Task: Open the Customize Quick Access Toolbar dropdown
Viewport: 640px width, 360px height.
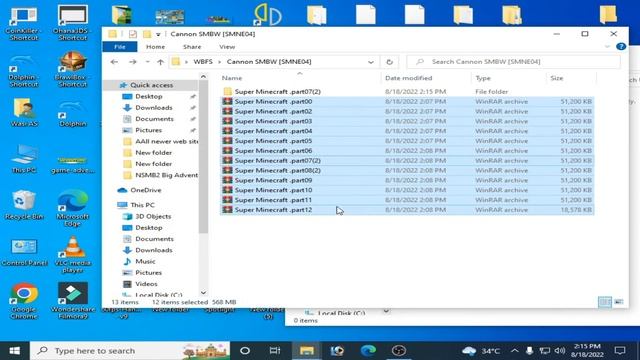Action: [158, 34]
